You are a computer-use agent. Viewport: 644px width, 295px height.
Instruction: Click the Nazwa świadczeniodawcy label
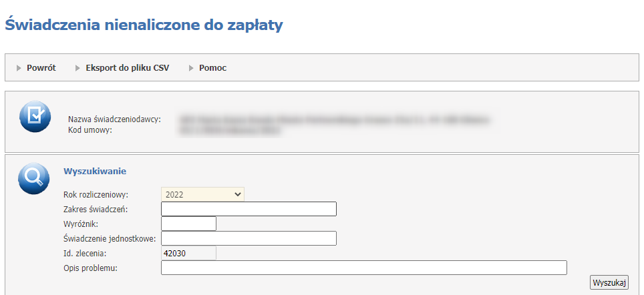[114, 119]
